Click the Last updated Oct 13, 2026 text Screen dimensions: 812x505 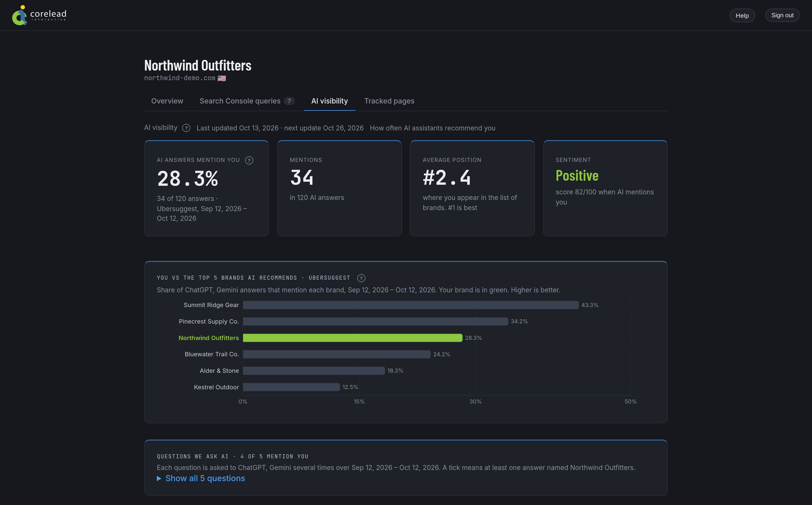(x=237, y=128)
